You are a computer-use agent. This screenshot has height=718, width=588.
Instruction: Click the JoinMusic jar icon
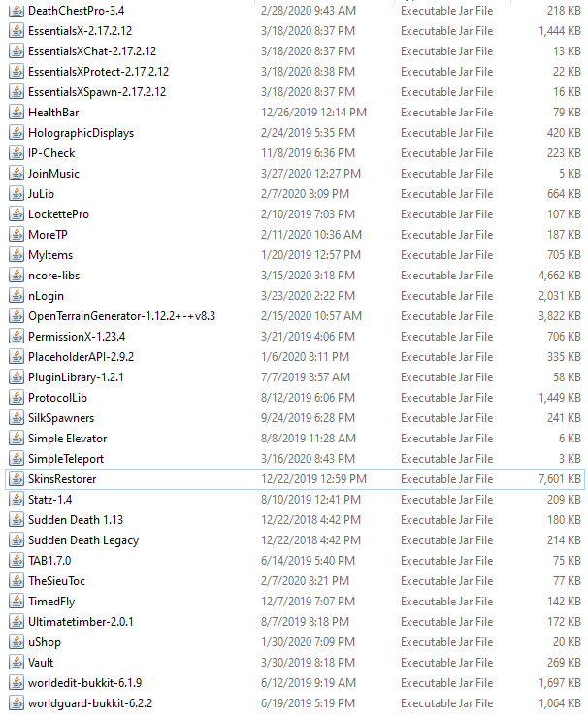pos(16,174)
